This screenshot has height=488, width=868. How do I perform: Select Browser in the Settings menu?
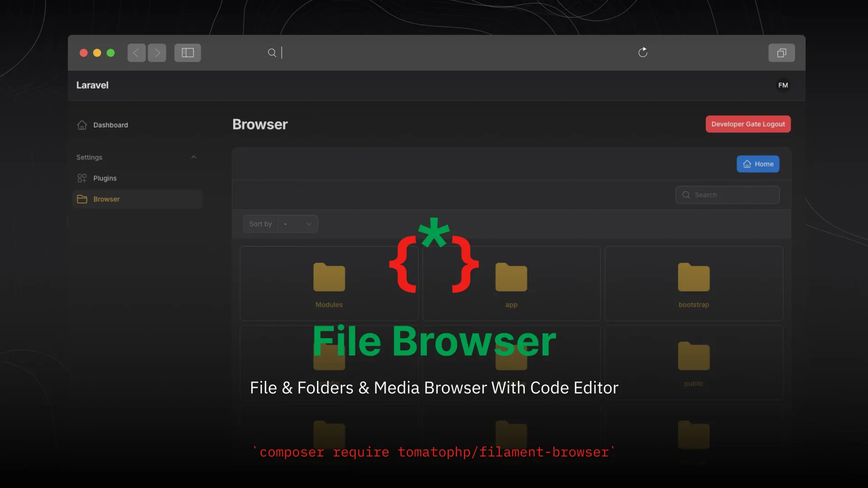point(106,199)
